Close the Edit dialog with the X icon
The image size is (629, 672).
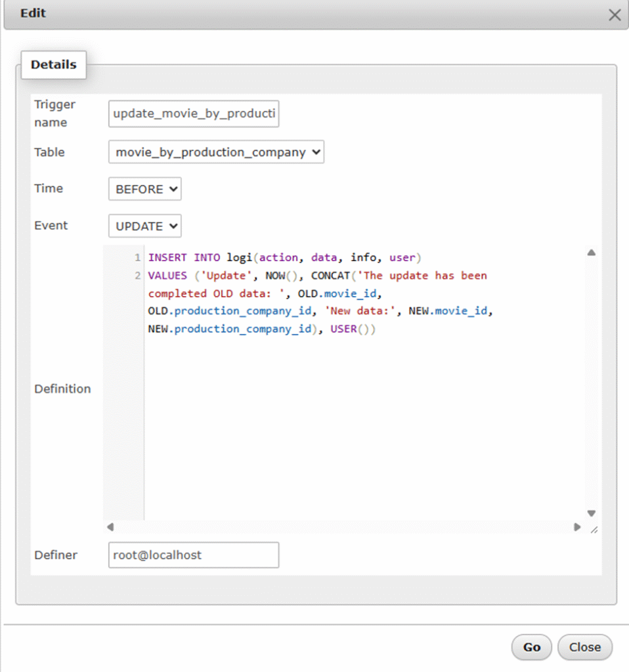click(x=615, y=15)
